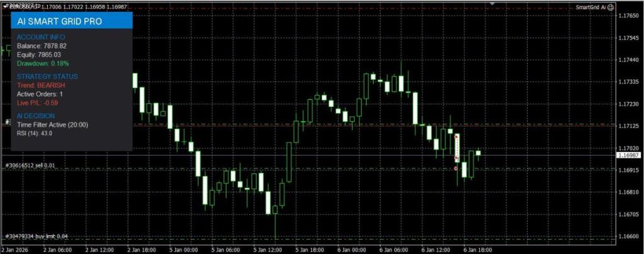Click the SmartGrid AI smiley face icon
This screenshot has width=644, height=254.
click(x=611, y=7)
